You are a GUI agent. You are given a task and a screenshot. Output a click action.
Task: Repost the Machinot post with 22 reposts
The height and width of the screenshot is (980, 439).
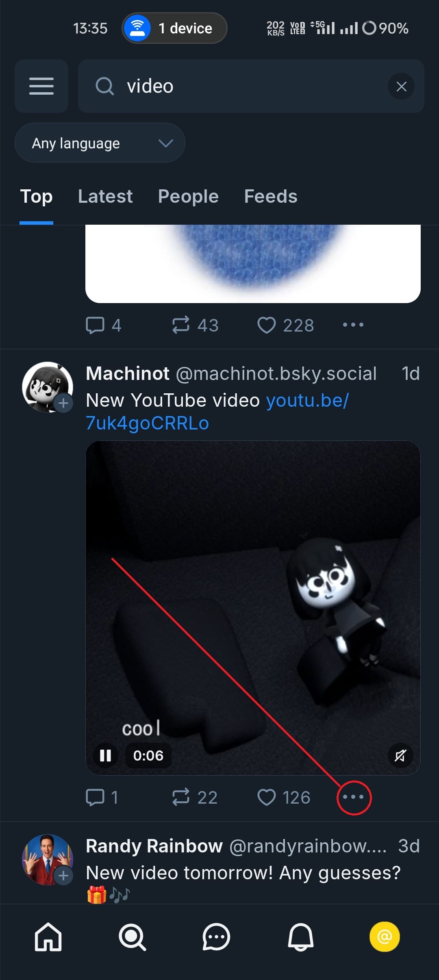click(181, 797)
